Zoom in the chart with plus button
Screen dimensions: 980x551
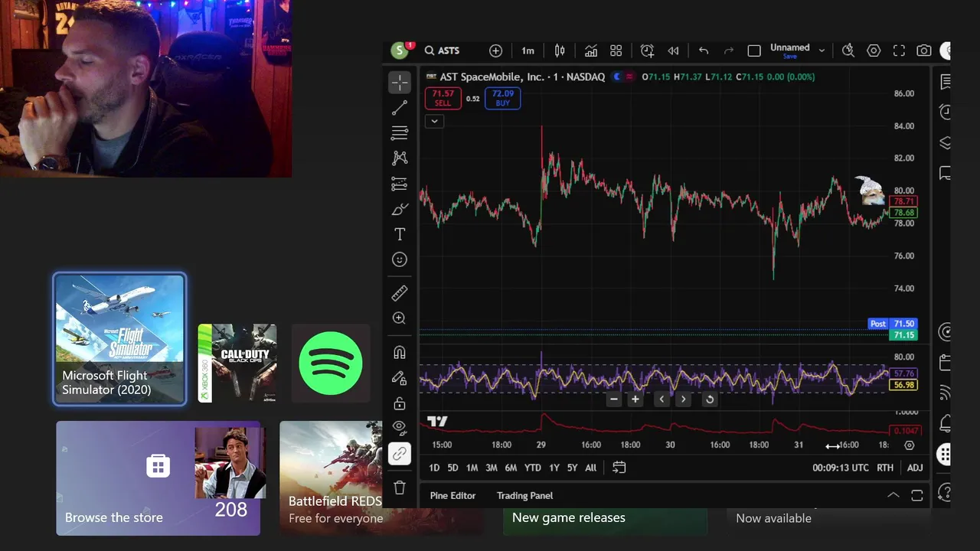tap(635, 399)
